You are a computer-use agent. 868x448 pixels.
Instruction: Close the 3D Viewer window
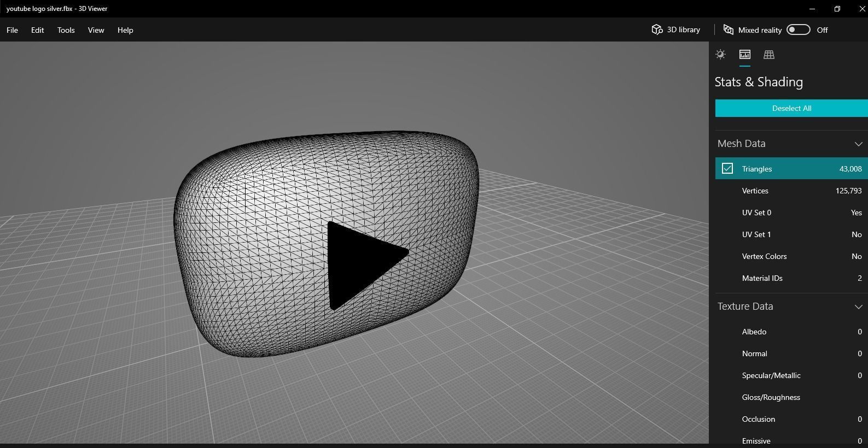pos(861,9)
